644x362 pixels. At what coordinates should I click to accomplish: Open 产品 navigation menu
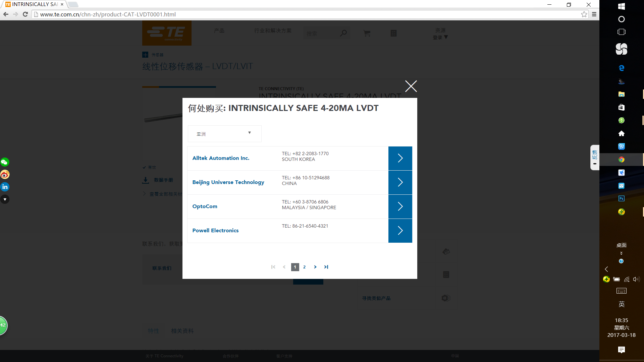click(x=219, y=31)
